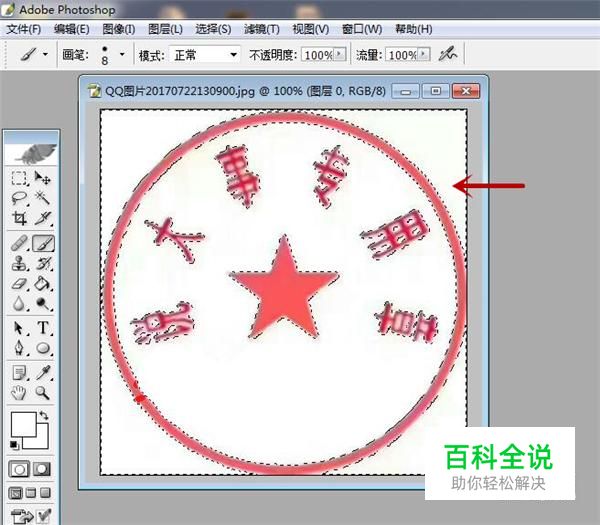Switch to Standard Screen mode

[15, 493]
